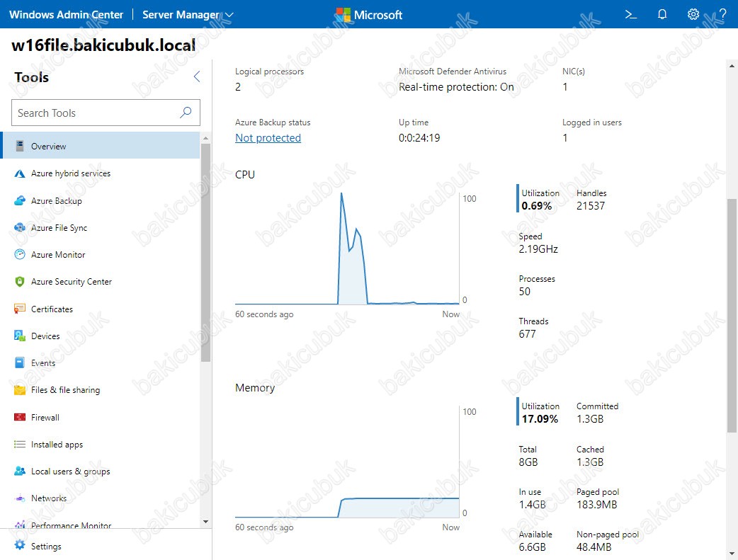The width and height of the screenshot is (738, 560).
Task: Click Windows Admin Center title
Action: [66, 15]
